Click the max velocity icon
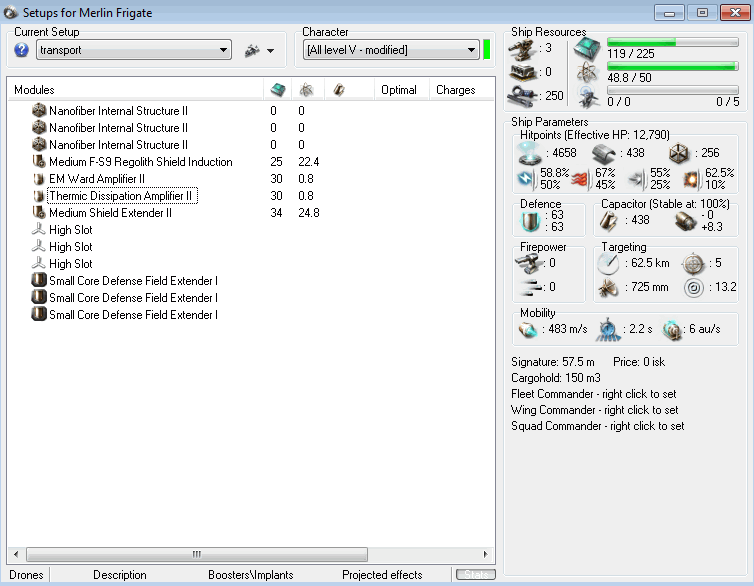754x586 pixels. 528,330
